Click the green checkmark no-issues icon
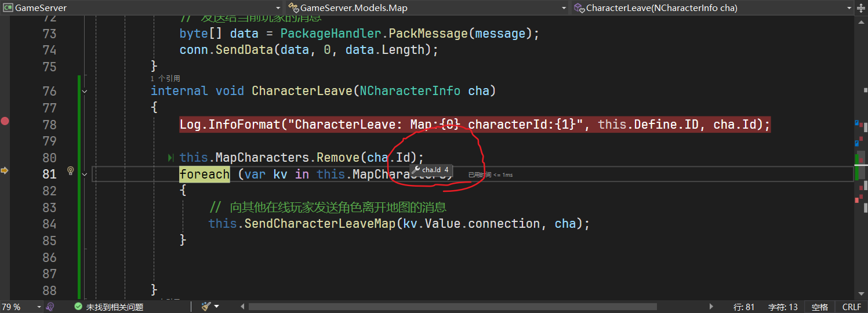The image size is (868, 313). (79, 307)
